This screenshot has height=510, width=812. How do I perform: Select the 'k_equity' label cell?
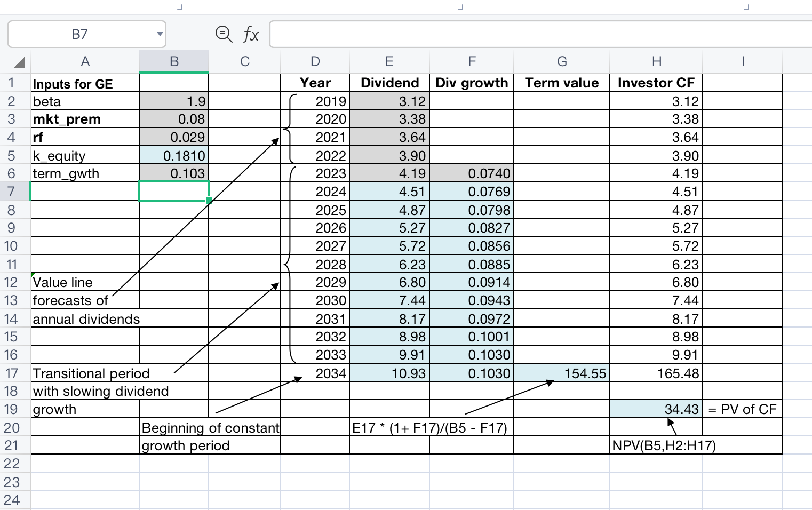(x=85, y=155)
